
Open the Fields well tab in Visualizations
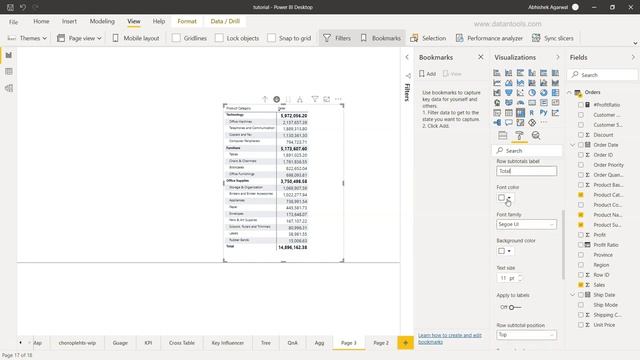[502, 136]
